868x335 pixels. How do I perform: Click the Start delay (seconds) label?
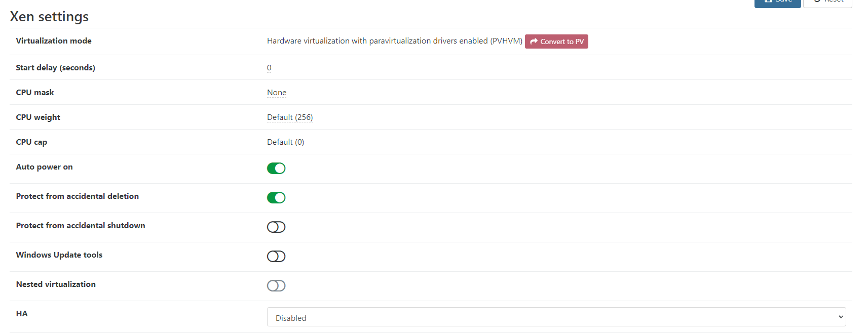[55, 68]
